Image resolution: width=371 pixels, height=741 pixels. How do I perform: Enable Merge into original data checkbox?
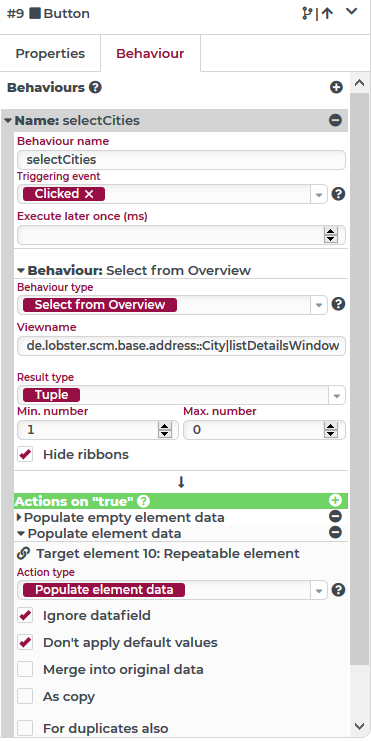(25, 670)
